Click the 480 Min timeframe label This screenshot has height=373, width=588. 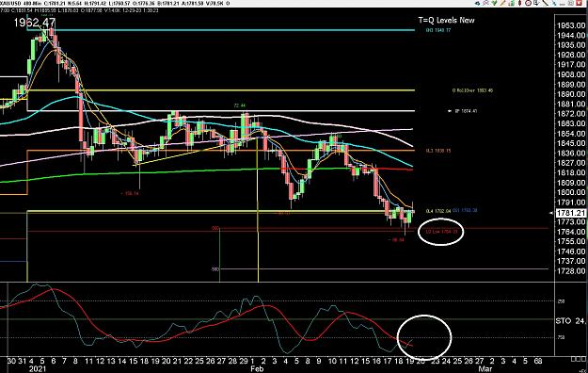point(31,4)
